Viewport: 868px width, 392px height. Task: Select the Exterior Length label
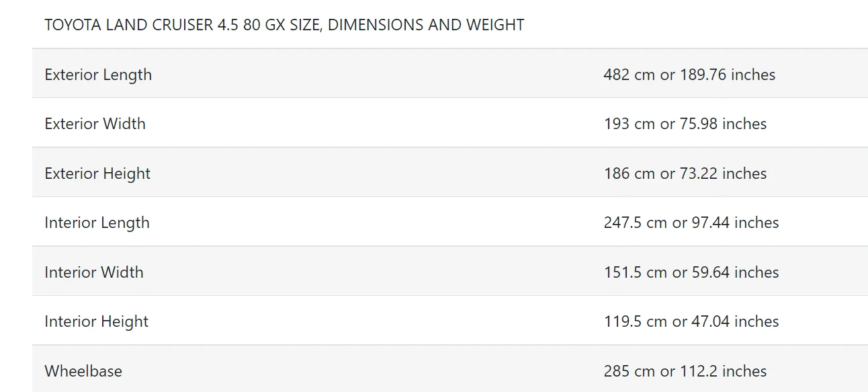[x=98, y=75]
